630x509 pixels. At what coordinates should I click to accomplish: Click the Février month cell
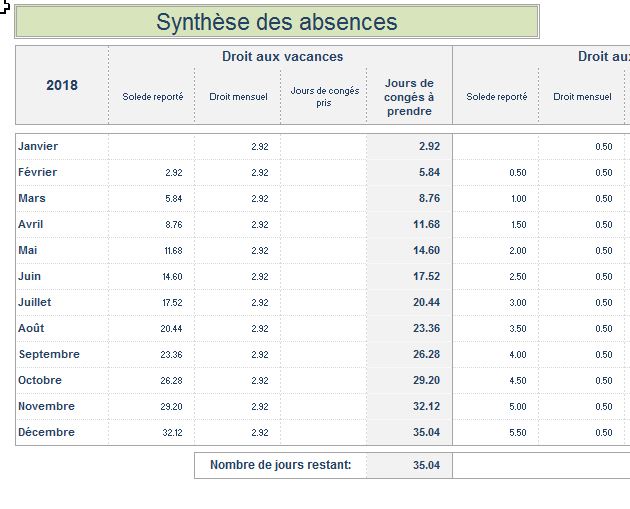click(38, 172)
